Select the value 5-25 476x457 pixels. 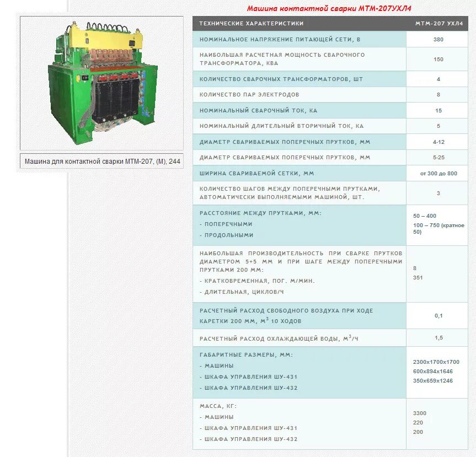[x=438, y=158]
